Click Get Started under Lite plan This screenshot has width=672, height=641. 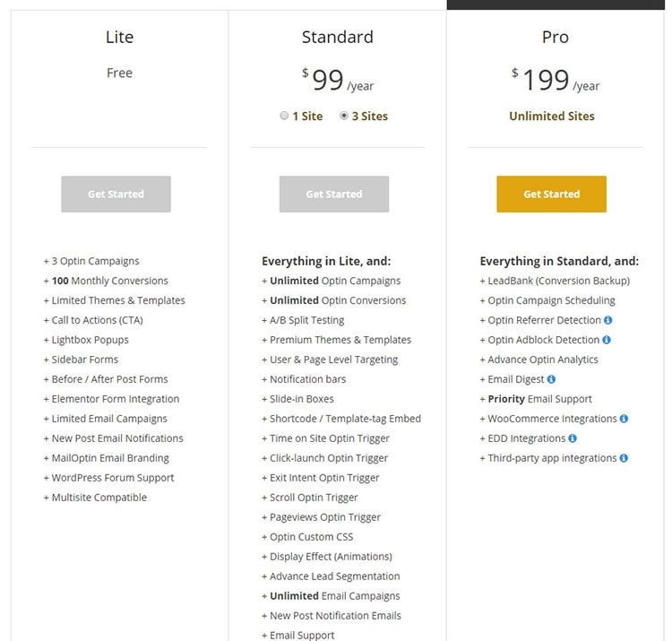(116, 194)
